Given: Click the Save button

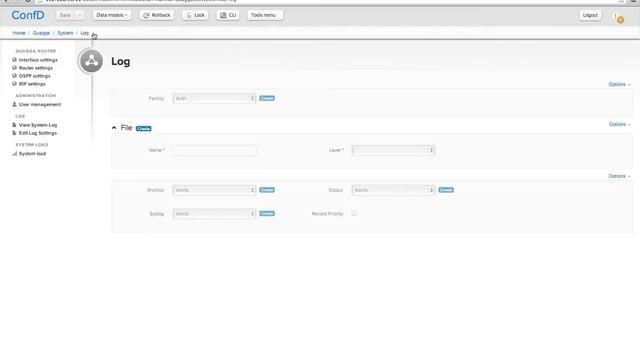Looking at the screenshot, I should (65, 15).
